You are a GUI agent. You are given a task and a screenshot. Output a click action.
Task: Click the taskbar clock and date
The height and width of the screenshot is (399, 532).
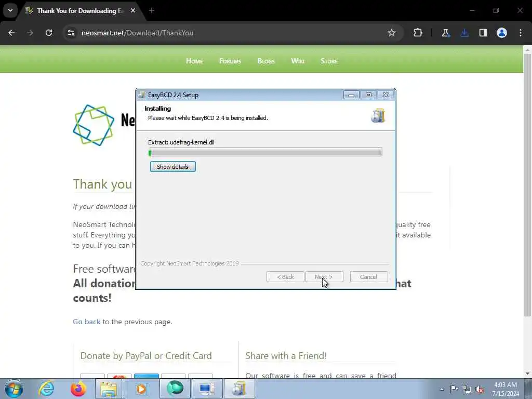506,389
